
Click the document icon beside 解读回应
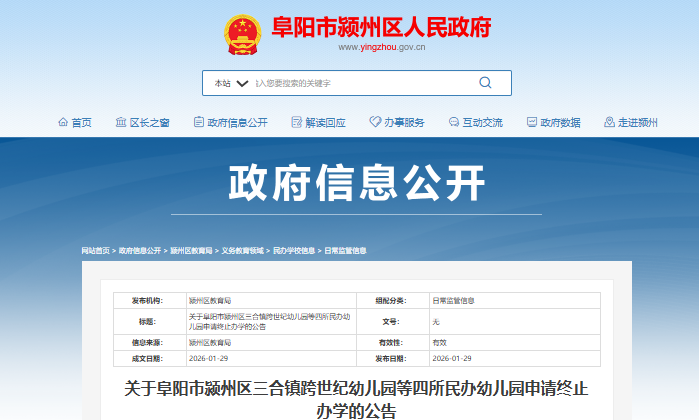[296, 122]
